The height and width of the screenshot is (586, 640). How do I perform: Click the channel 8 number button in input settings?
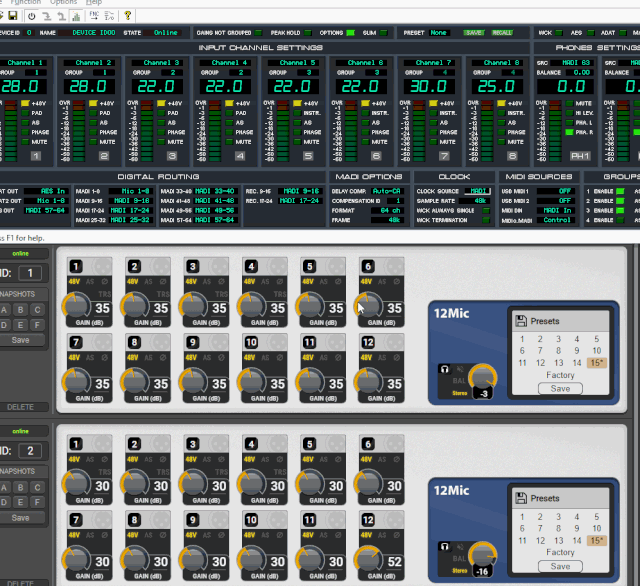512,156
